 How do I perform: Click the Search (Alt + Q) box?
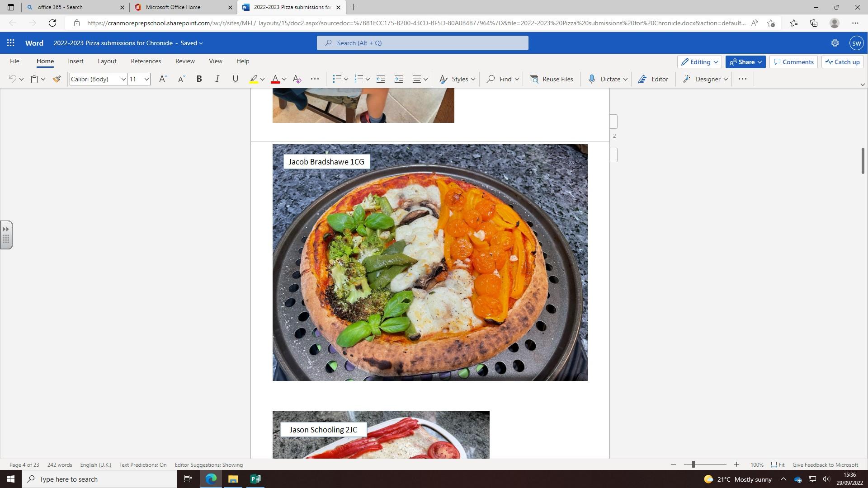click(x=422, y=43)
